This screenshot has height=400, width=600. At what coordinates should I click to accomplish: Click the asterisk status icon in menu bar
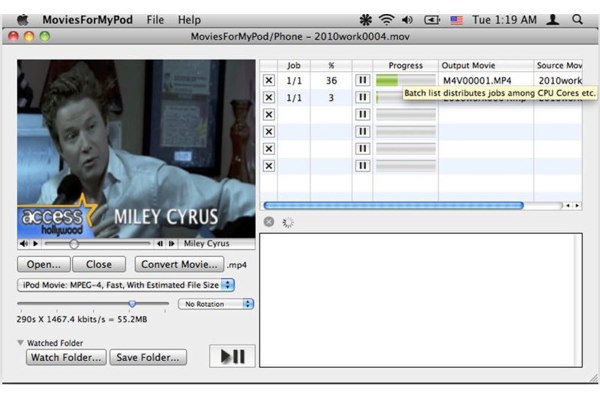click(x=365, y=20)
